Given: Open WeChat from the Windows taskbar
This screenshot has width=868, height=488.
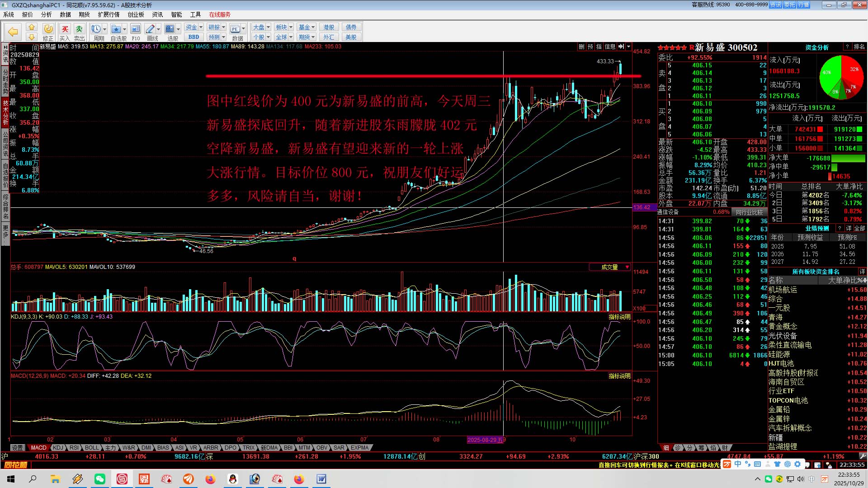Looking at the screenshot, I should coord(99,479).
